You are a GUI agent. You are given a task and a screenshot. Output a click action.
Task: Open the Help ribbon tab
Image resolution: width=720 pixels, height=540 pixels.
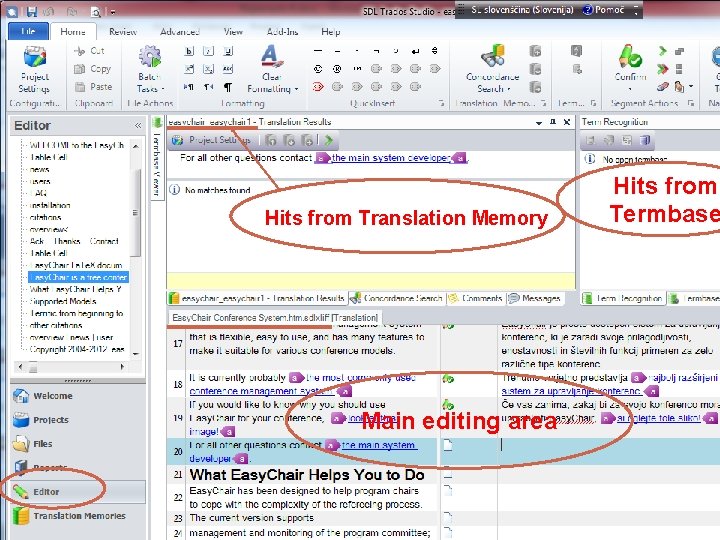(x=331, y=32)
